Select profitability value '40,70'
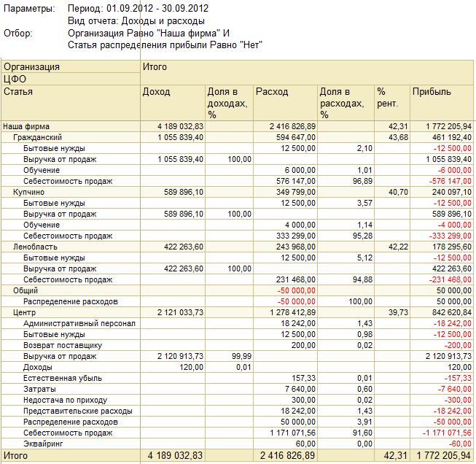Viewport: 476px width, 464px height. pos(398,192)
